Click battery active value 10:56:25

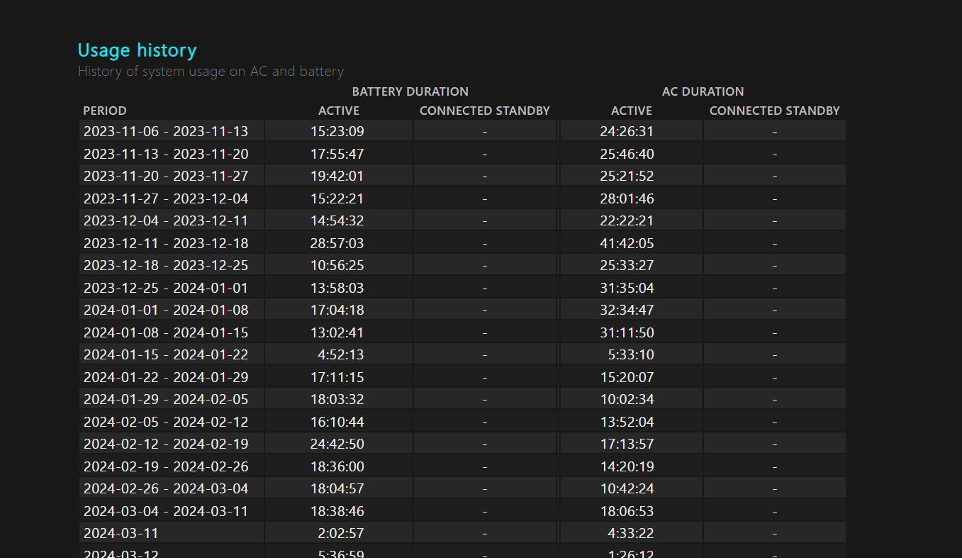tap(337, 265)
